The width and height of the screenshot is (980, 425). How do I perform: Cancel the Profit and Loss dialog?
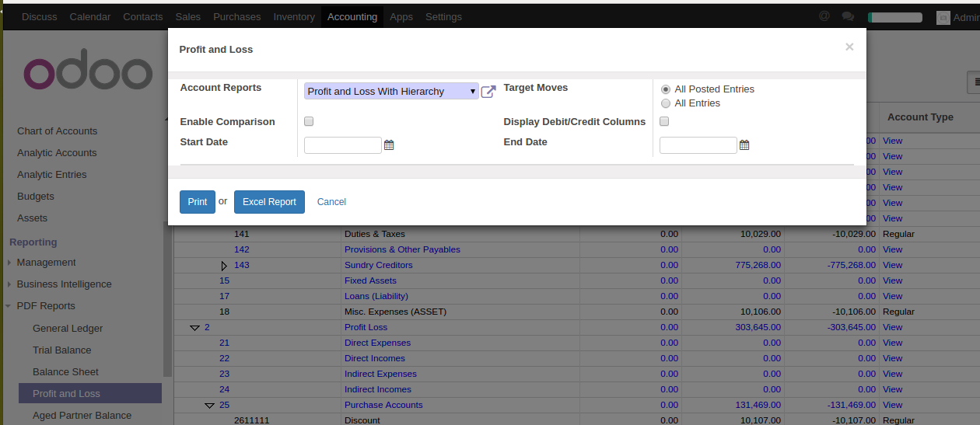pos(331,202)
